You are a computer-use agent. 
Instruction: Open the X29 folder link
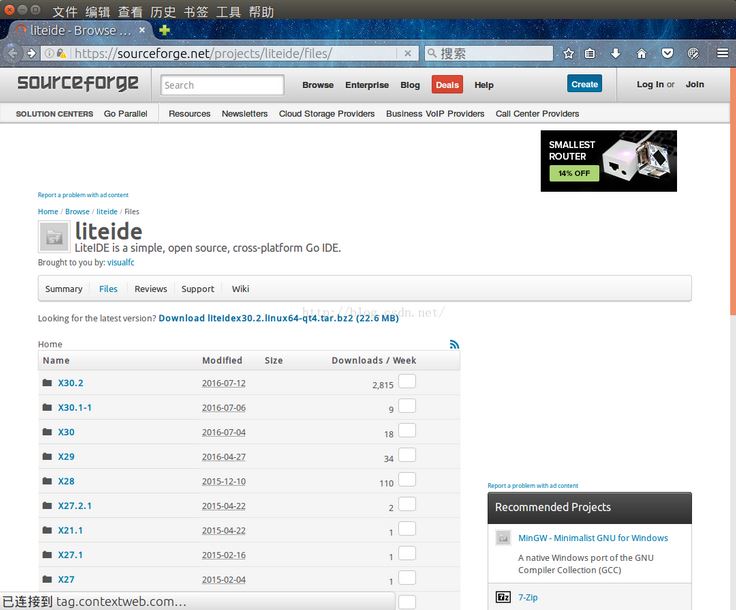pyautogui.click(x=66, y=456)
